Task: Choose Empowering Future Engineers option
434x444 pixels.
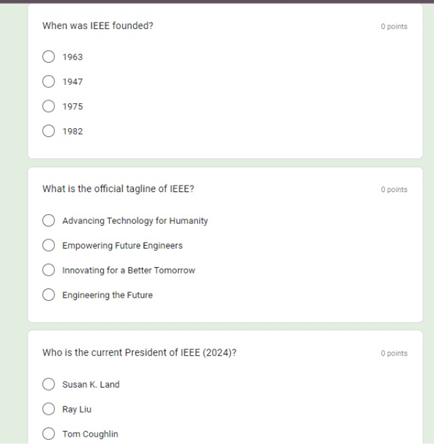Action: 49,245
